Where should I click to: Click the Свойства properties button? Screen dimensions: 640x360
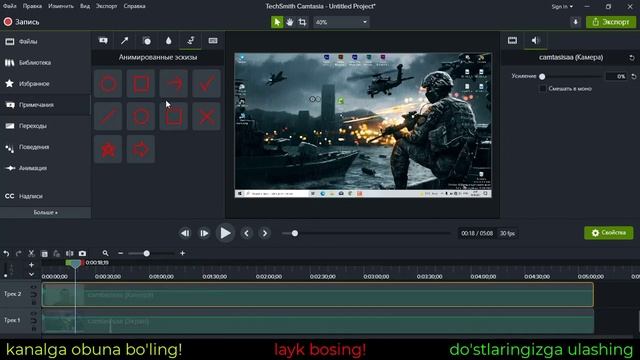[x=609, y=233]
